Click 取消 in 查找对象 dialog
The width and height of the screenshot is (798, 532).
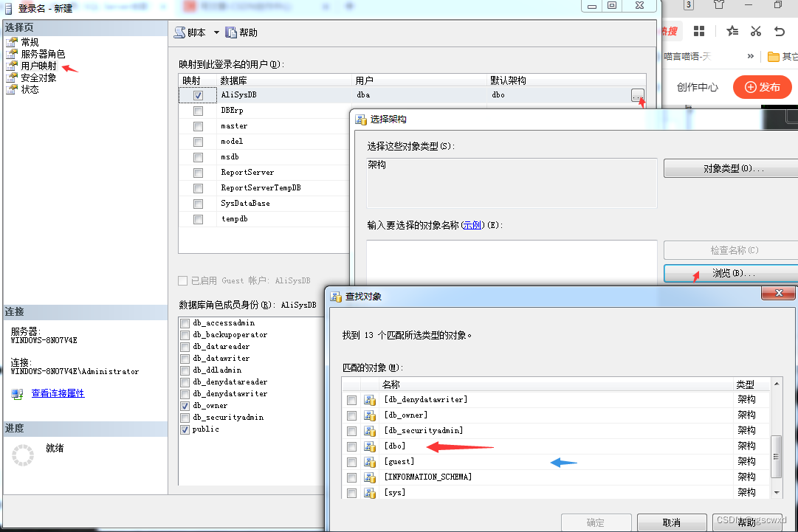(x=672, y=522)
